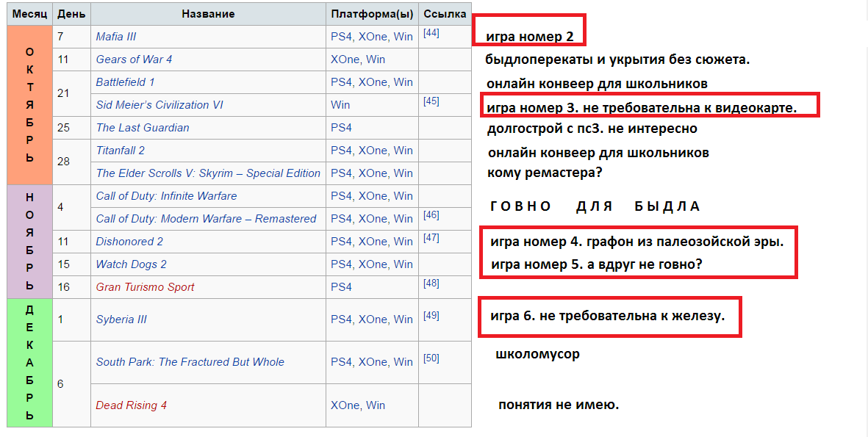Click the text 'долгострой с пс3. не интересно'
This screenshot has width=868, height=437.
click(x=592, y=129)
